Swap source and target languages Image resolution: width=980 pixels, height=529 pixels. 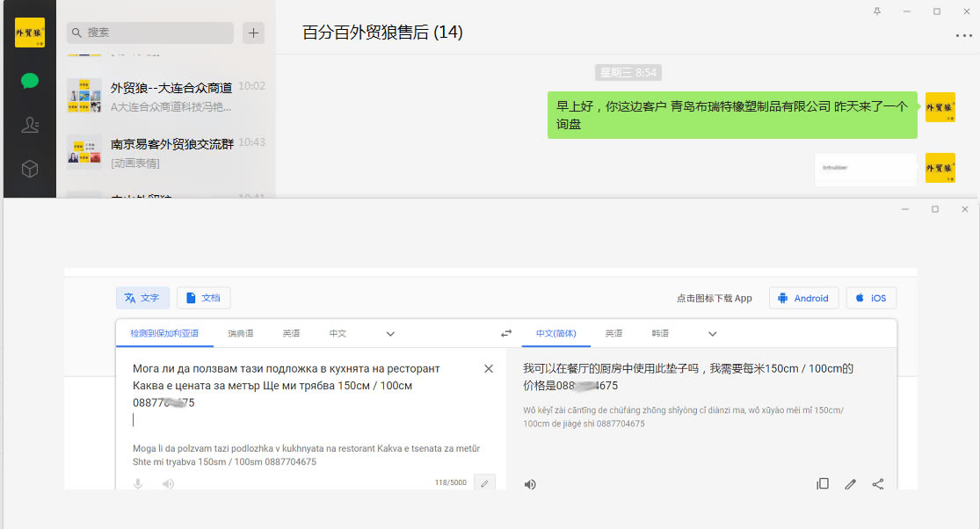point(506,334)
